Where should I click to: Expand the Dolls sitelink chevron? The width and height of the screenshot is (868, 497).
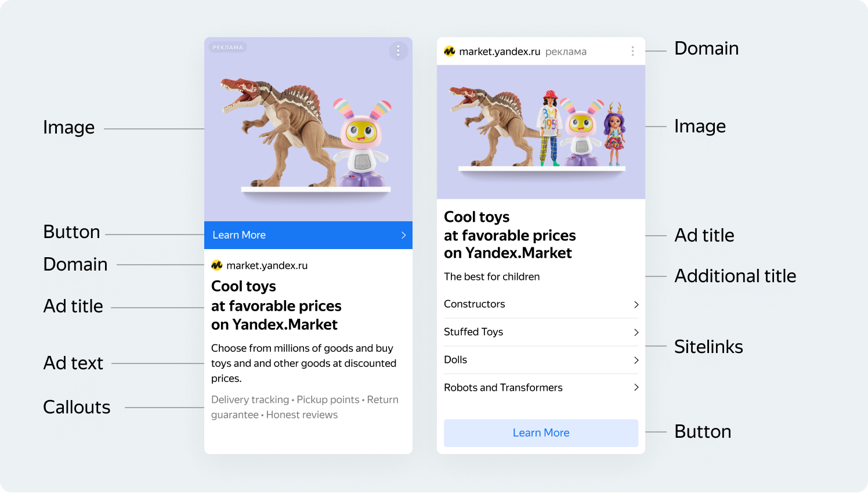pyautogui.click(x=636, y=360)
